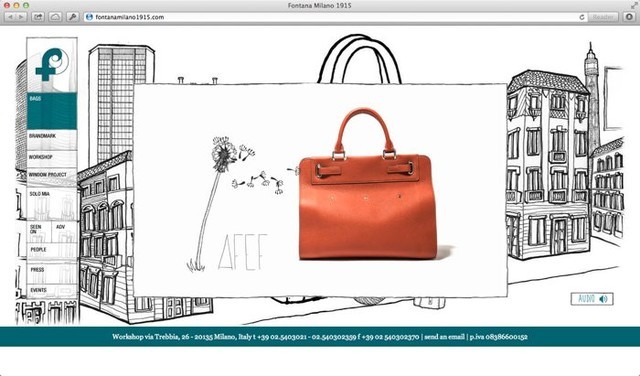This screenshot has height=376, width=640.
Task: Minimize the Safari window
Action: pyautogui.click(x=16, y=5)
